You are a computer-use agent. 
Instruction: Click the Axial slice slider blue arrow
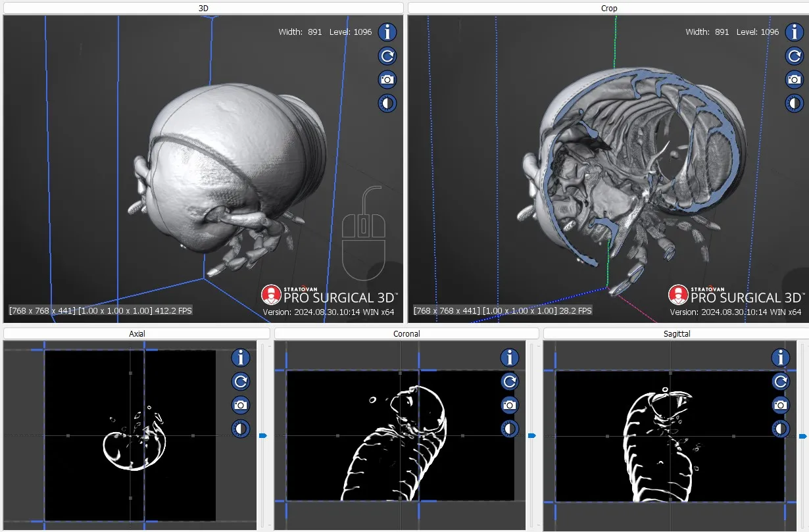tap(263, 435)
